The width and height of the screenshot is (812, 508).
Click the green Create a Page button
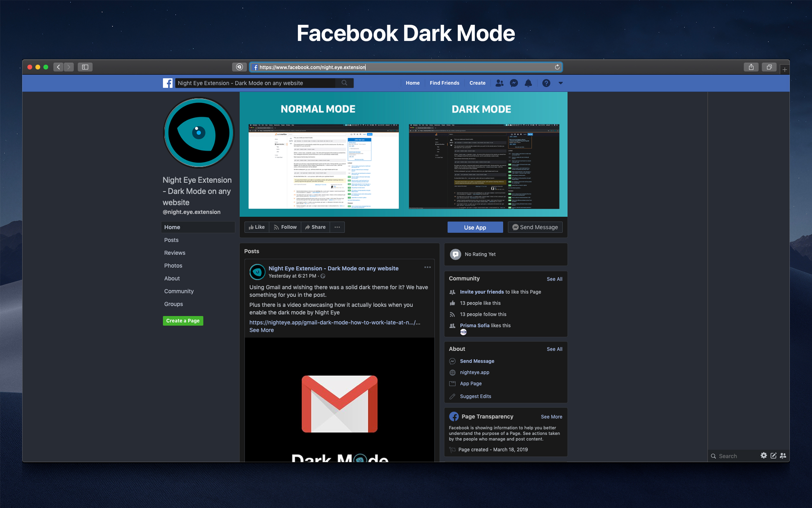click(183, 321)
